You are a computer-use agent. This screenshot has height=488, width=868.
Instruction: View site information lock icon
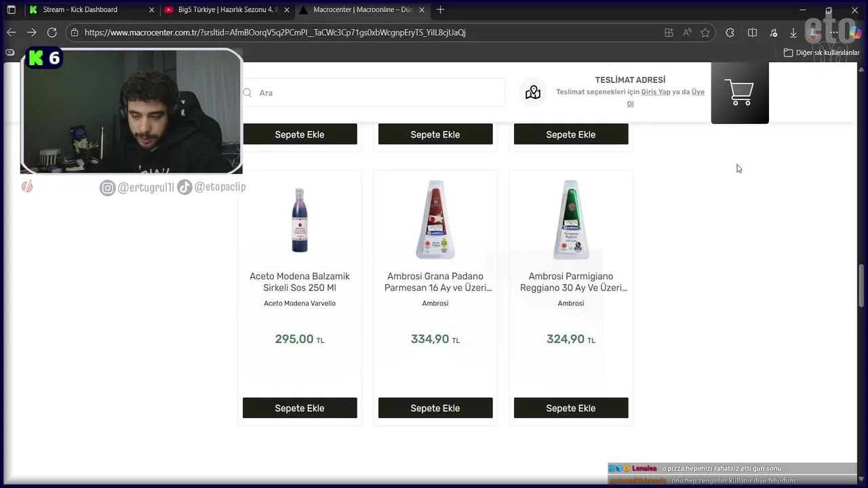click(75, 32)
